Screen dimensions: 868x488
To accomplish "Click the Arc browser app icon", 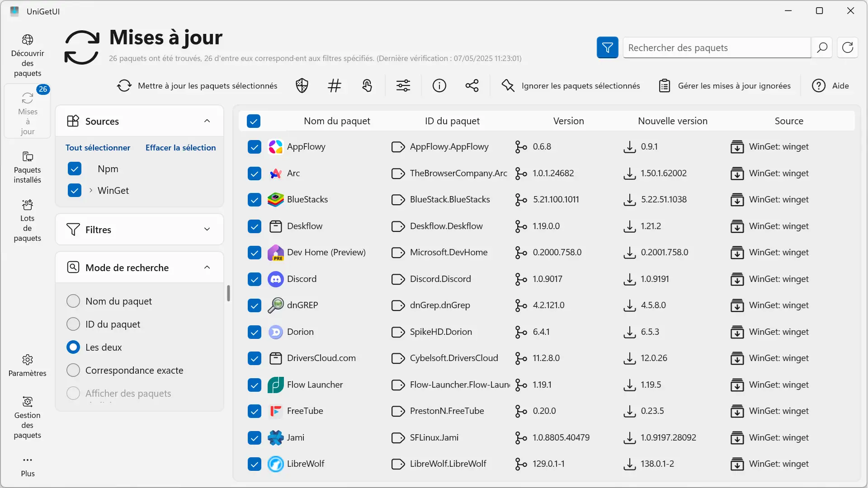I will pyautogui.click(x=276, y=174).
